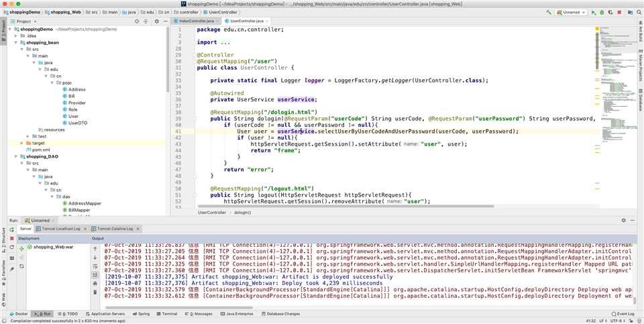644x324 pixels.
Task: Collapse the pojo package
Action: click(52, 83)
